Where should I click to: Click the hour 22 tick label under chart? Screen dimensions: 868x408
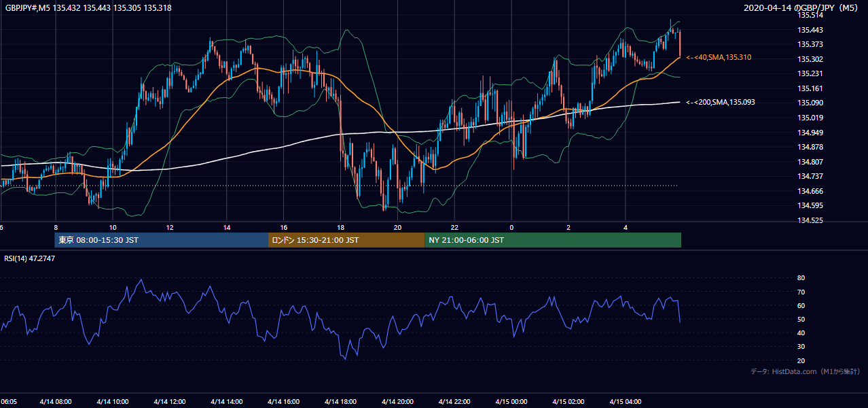(455, 228)
